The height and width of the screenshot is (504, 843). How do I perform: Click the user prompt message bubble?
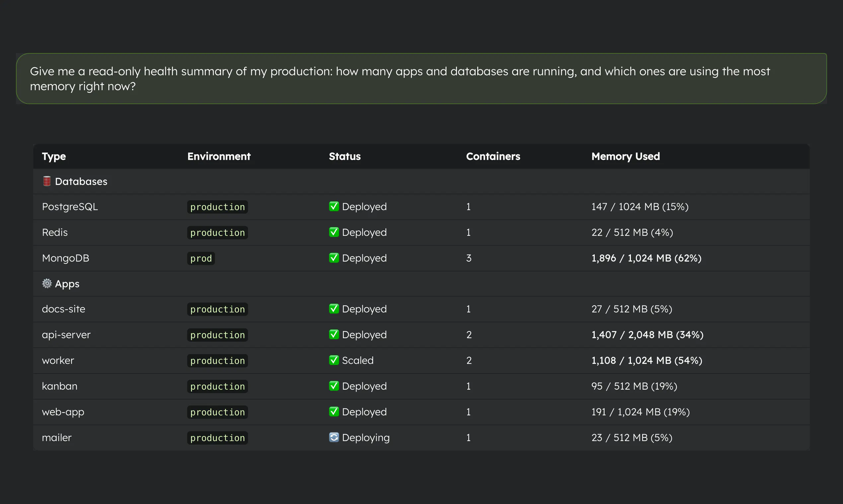(x=421, y=79)
